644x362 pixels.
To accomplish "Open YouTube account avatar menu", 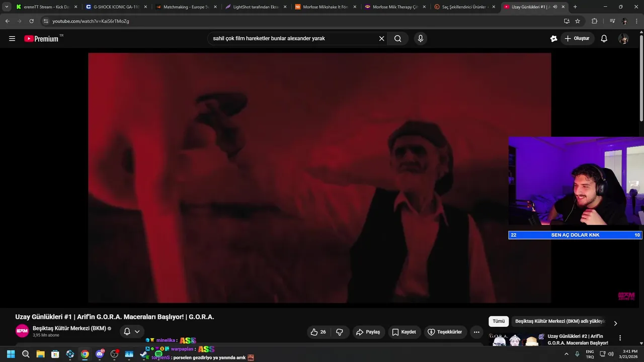I will 623,39.
